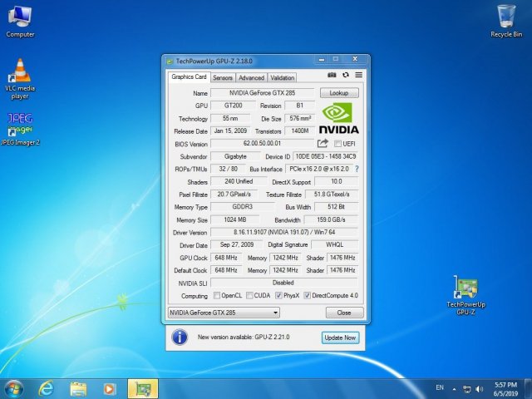Expand the NVIDIA GeForce GTX 285 dropdown
This screenshot has height=399, width=532.
pyautogui.click(x=276, y=313)
